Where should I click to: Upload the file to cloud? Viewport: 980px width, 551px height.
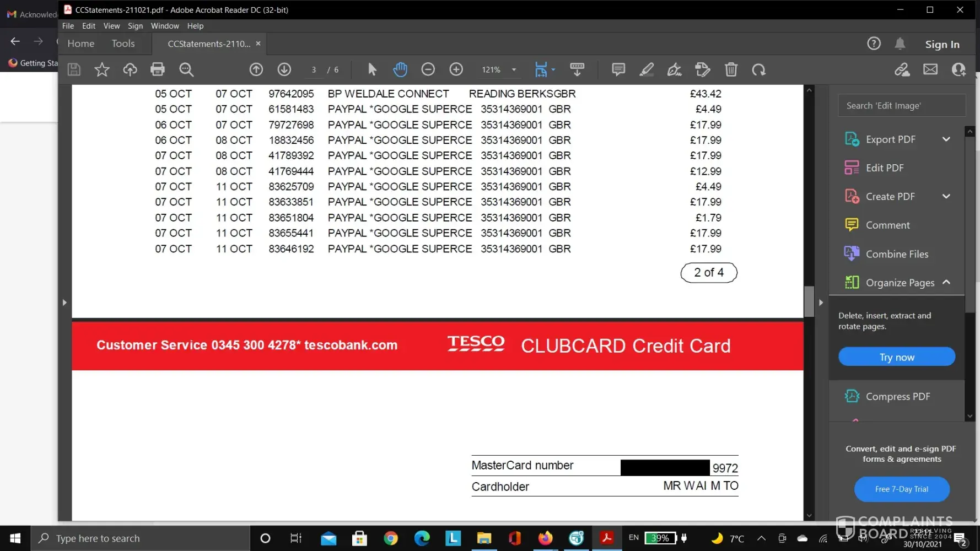tap(130, 69)
